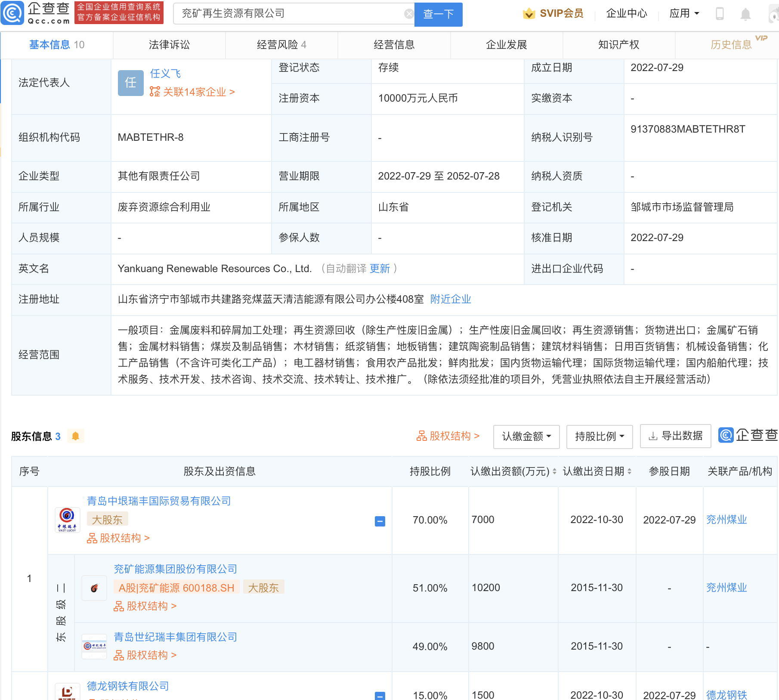Open 德龙钢铁 related institution link
Screen dimensions: 779x700
coord(726,695)
